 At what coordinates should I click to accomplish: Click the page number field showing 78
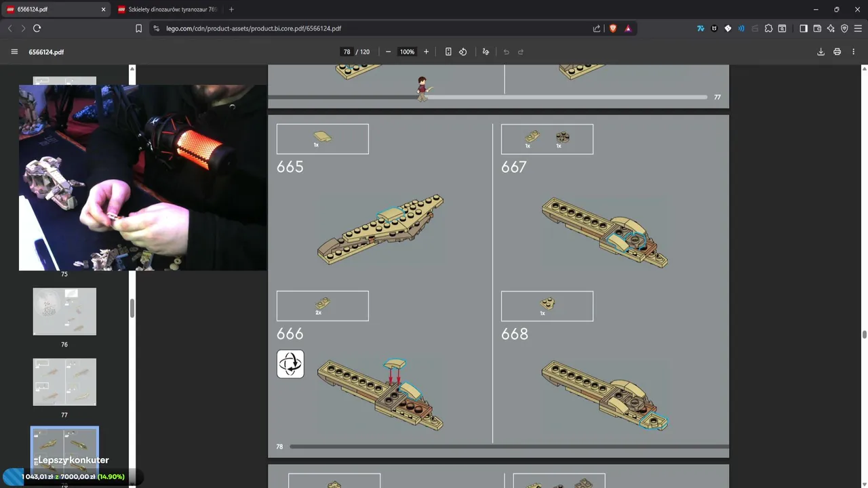(x=347, y=52)
